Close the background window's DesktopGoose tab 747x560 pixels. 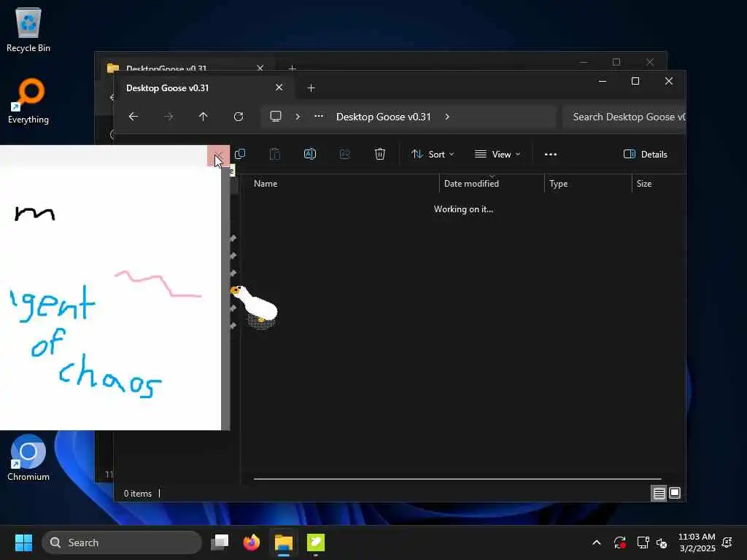coord(260,68)
